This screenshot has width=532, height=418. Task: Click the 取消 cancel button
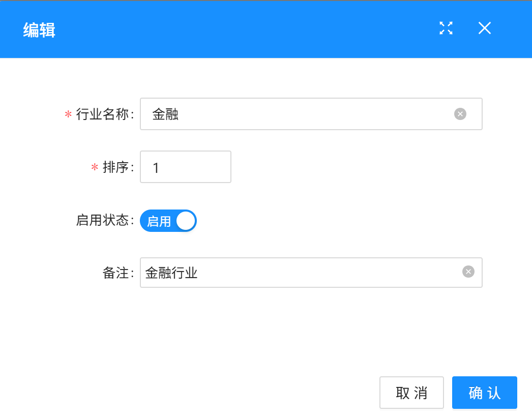[x=411, y=392]
